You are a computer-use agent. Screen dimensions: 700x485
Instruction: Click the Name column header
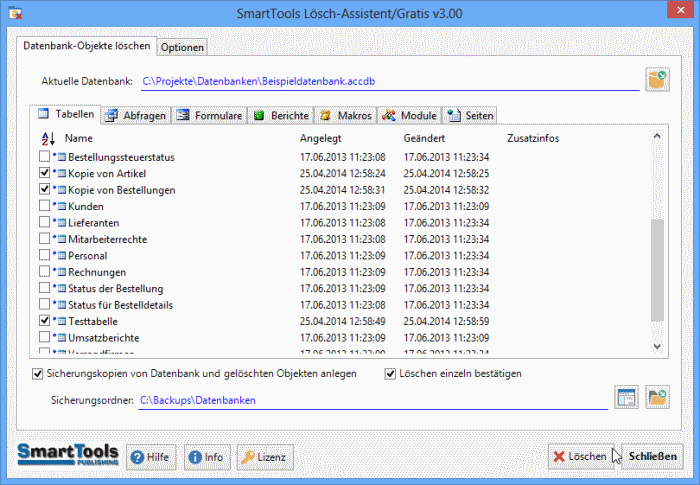coord(79,138)
